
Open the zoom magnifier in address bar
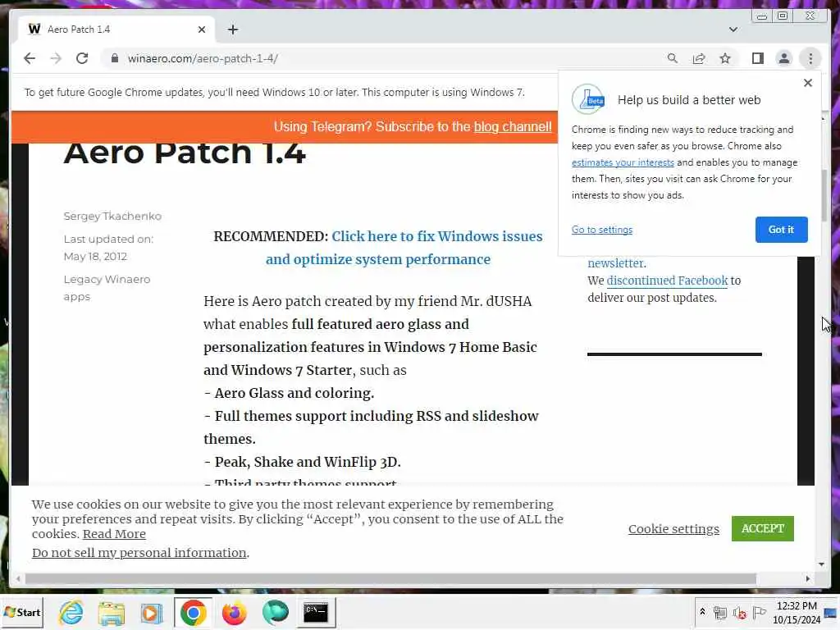coord(673,58)
